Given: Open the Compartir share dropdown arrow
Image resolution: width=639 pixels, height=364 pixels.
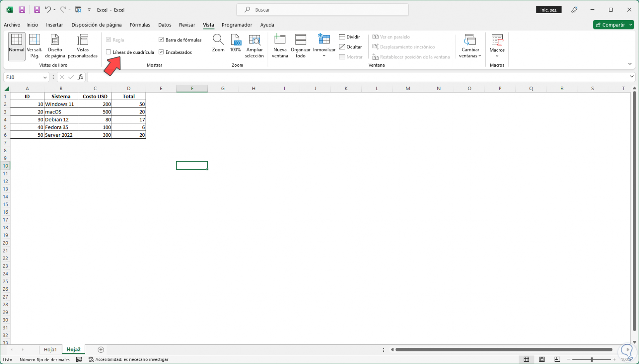Looking at the screenshot, I should point(631,25).
